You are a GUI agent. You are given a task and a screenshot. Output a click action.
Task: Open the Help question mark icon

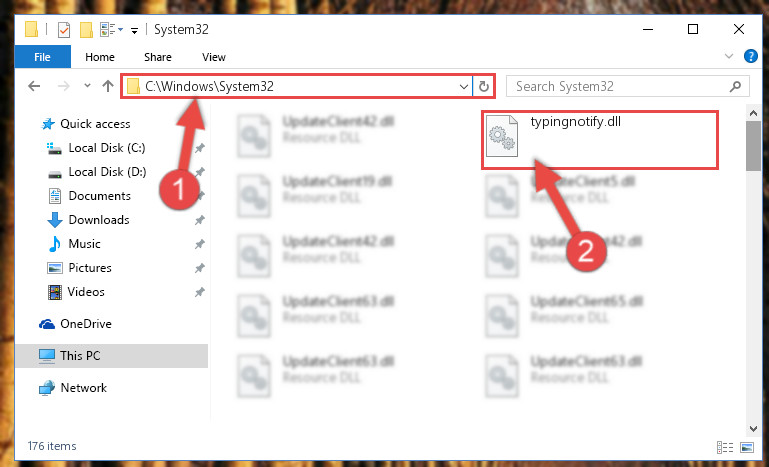tap(750, 56)
